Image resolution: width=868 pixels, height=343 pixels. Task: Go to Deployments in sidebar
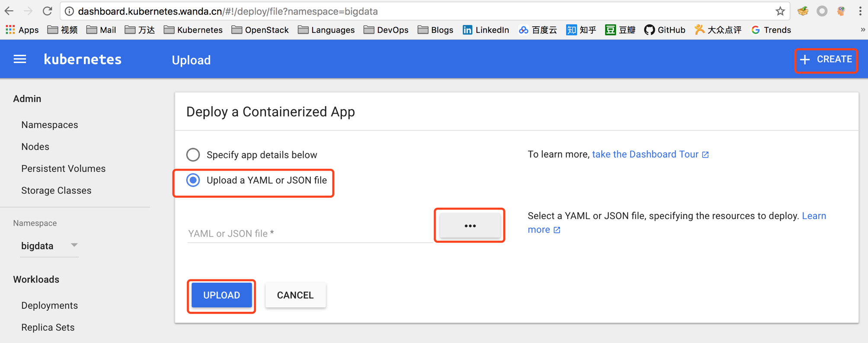click(50, 305)
